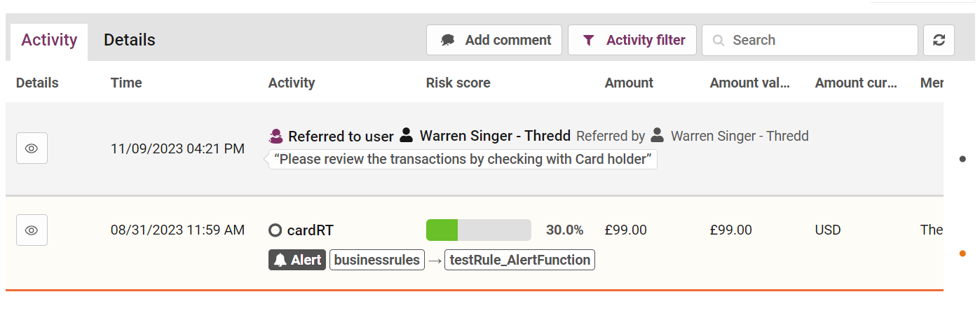The image size is (980, 320).
Task: Click the circle icon beside cardRT
Action: pyautogui.click(x=275, y=230)
